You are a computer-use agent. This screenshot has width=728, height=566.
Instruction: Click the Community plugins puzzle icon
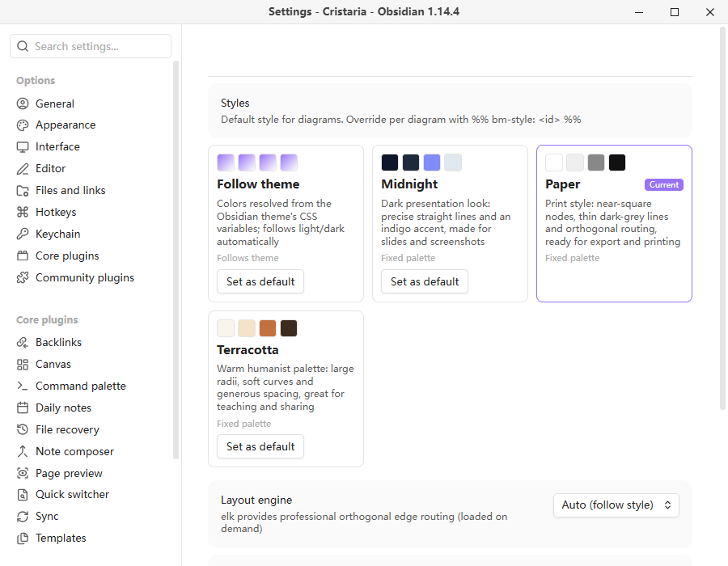click(23, 278)
